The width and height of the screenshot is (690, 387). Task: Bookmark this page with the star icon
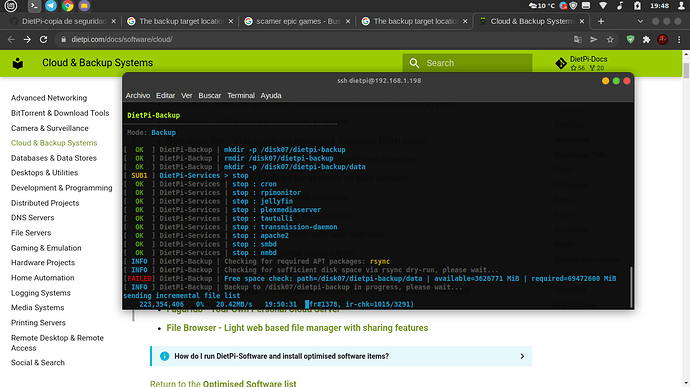click(x=610, y=39)
